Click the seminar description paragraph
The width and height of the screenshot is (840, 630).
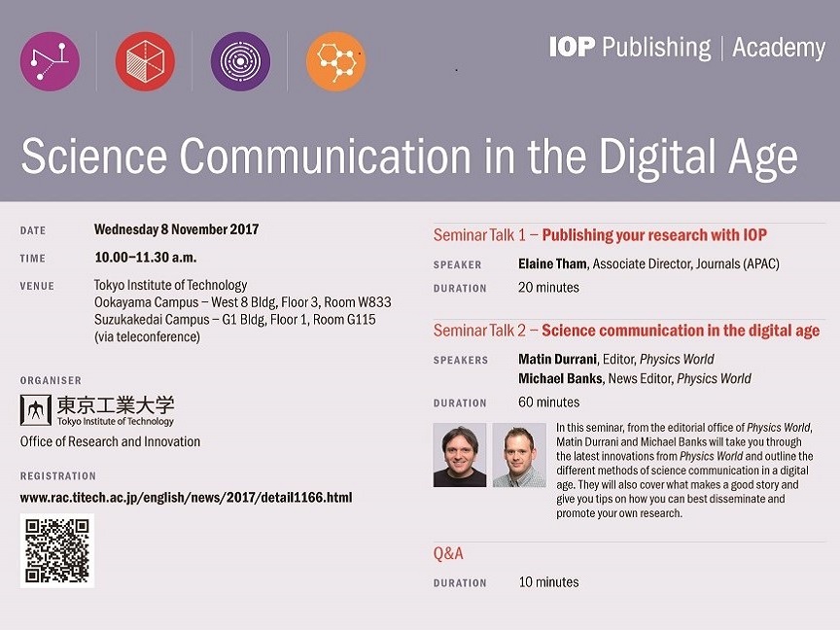click(x=684, y=471)
